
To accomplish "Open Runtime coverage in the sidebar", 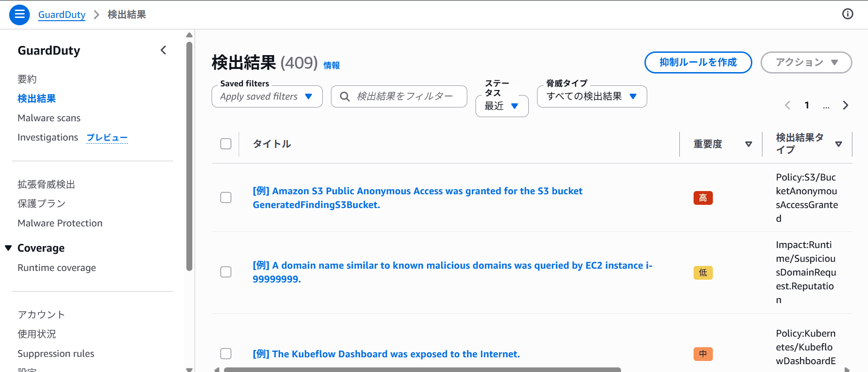I will click(57, 268).
